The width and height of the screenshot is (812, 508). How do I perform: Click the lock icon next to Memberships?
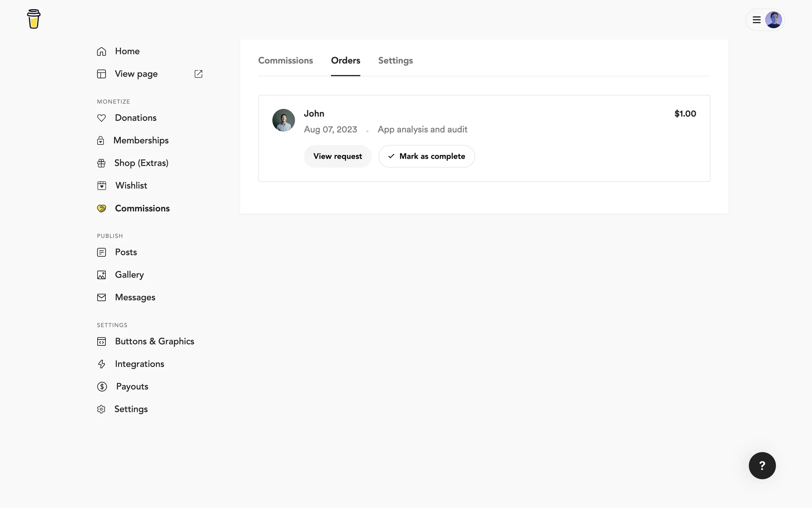(x=101, y=141)
